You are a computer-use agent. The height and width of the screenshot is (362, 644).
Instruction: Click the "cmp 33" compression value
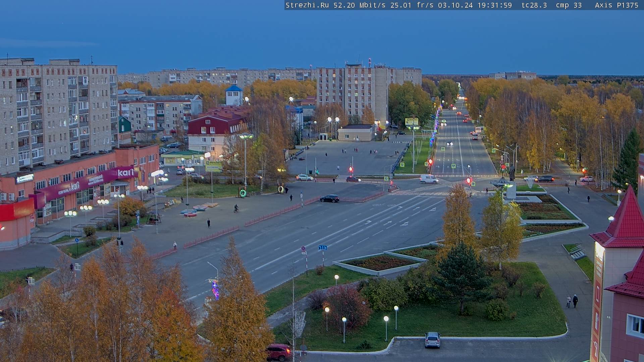(569, 5)
